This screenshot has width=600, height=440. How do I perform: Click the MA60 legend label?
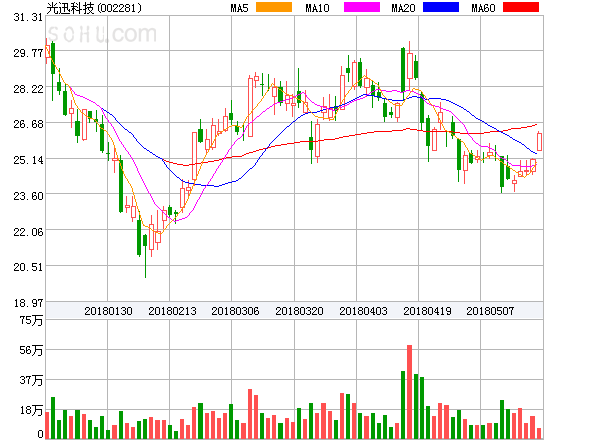click(x=482, y=8)
